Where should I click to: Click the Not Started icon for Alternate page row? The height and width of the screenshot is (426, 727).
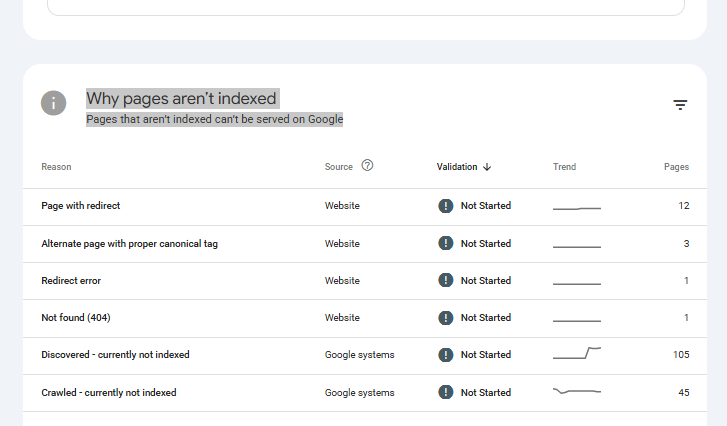pos(446,243)
